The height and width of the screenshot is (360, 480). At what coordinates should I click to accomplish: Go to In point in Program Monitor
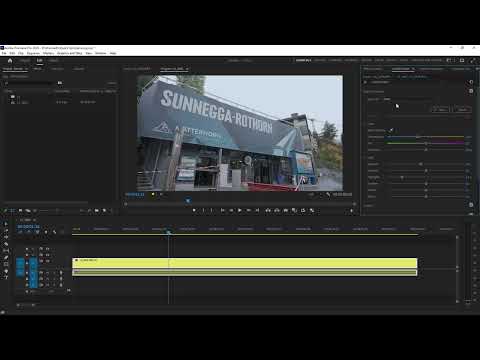222,210
